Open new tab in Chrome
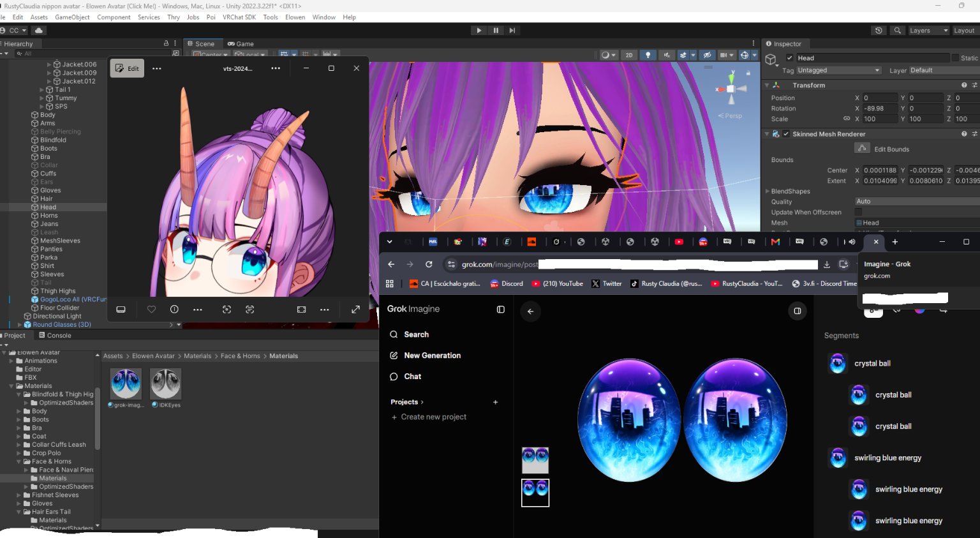This screenshot has width=980, height=538. tap(895, 242)
